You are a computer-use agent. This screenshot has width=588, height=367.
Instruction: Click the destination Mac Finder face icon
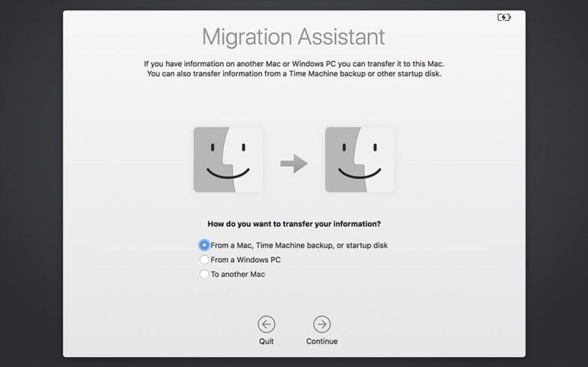(x=360, y=160)
